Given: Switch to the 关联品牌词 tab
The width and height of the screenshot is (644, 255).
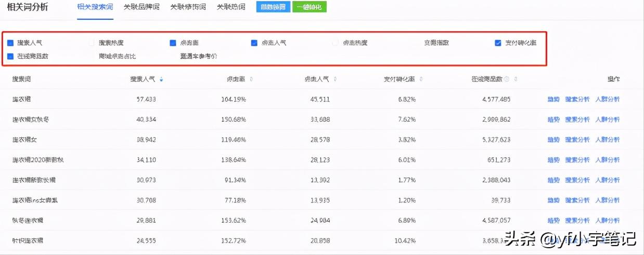Looking at the screenshot, I should click(142, 7).
